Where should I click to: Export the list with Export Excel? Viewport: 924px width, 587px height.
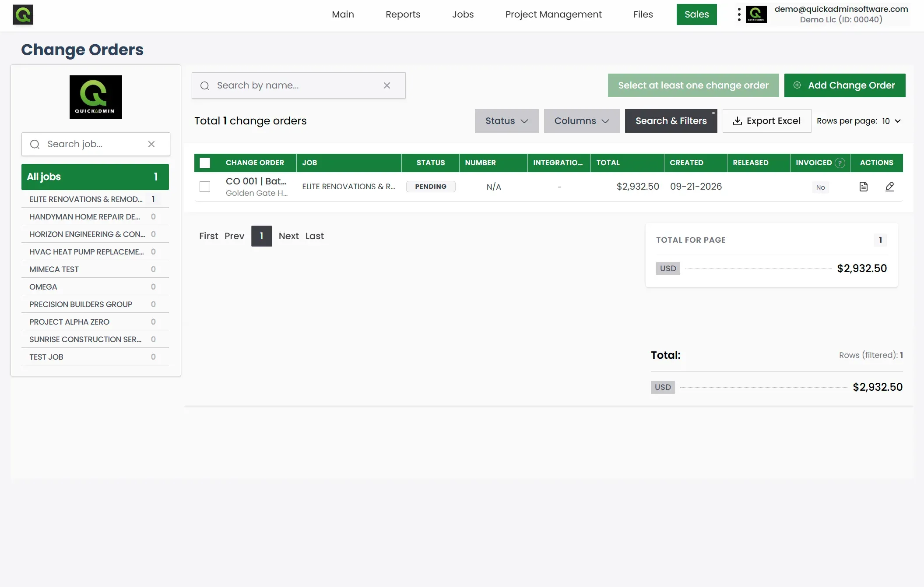[767, 121]
